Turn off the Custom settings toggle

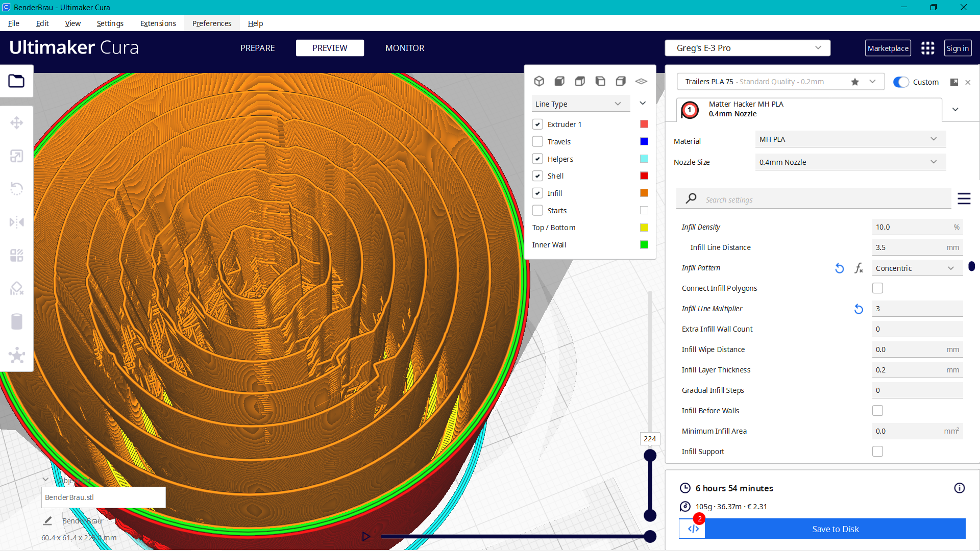tap(901, 82)
